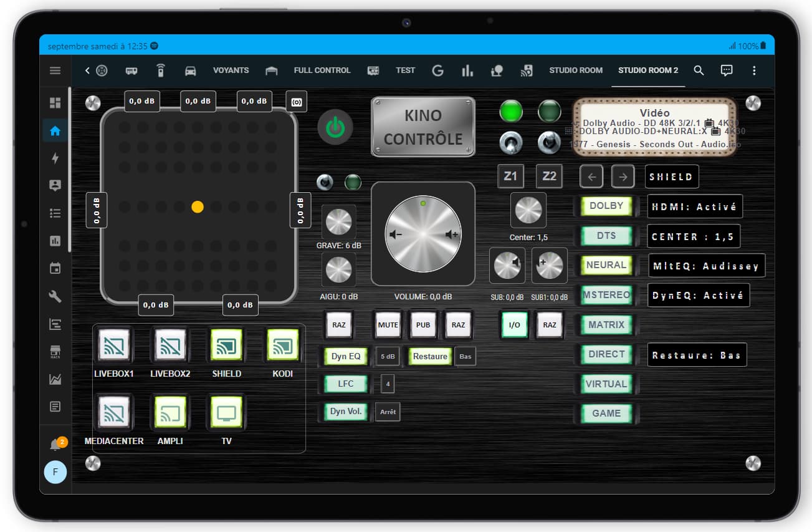Select the LIVEBOX1 cast source icon

114,345
